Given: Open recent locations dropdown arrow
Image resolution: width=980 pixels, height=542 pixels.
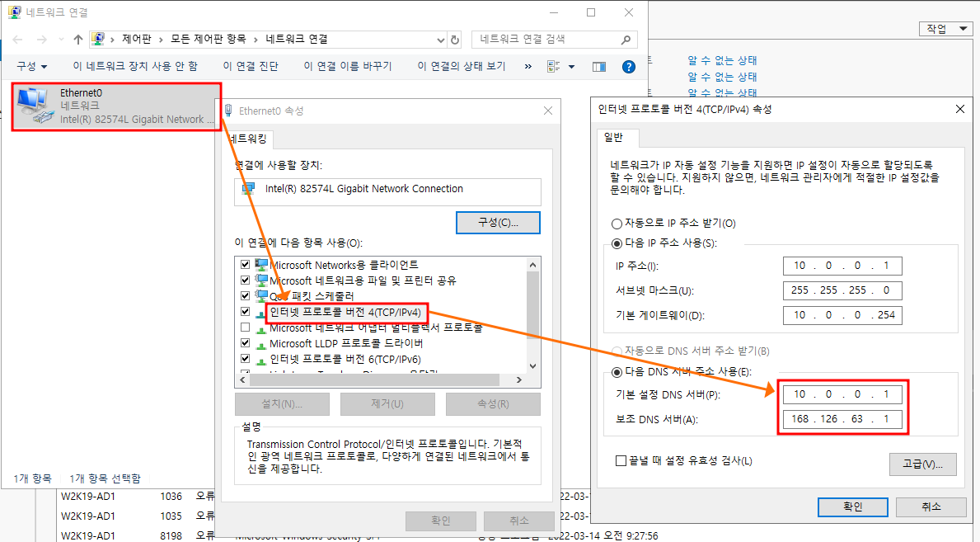Looking at the screenshot, I should pyautogui.click(x=61, y=40).
